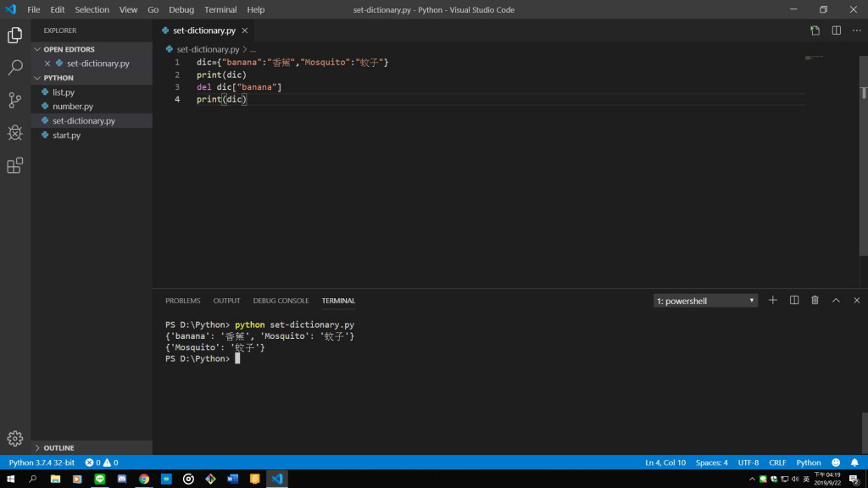Open the Debug view bug icon
This screenshot has width=868, height=488.
(15, 133)
